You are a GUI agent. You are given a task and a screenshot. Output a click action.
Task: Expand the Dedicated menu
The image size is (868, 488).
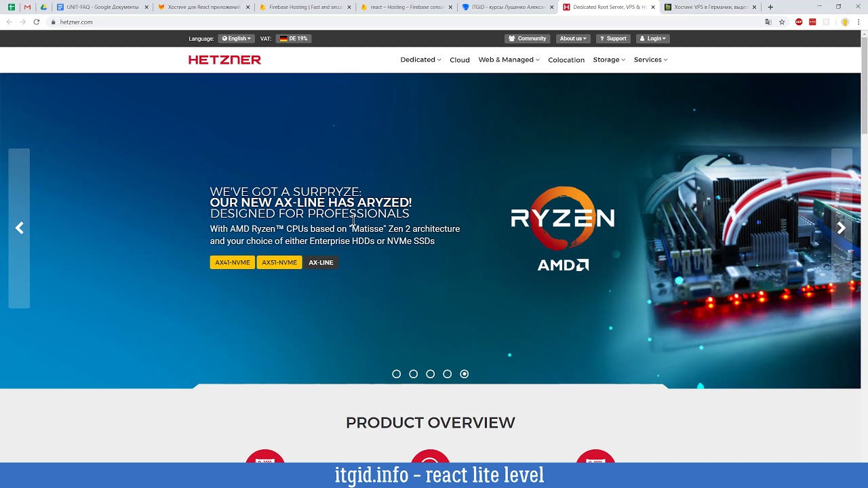pyautogui.click(x=420, y=60)
